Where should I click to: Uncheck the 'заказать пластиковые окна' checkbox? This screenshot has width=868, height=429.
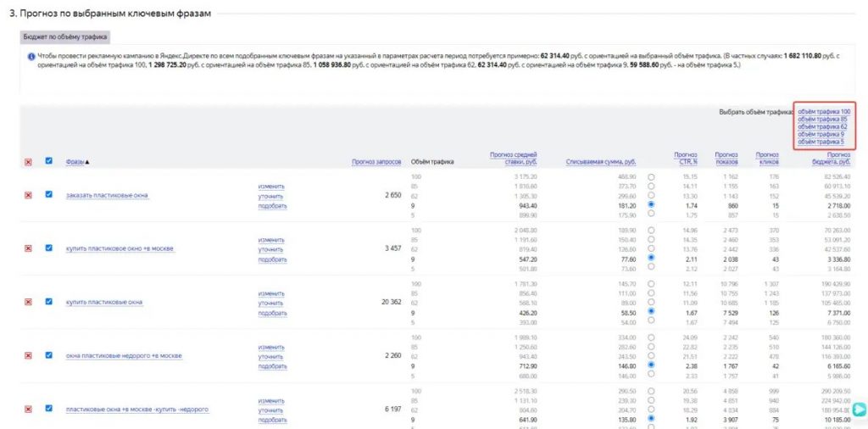point(48,194)
